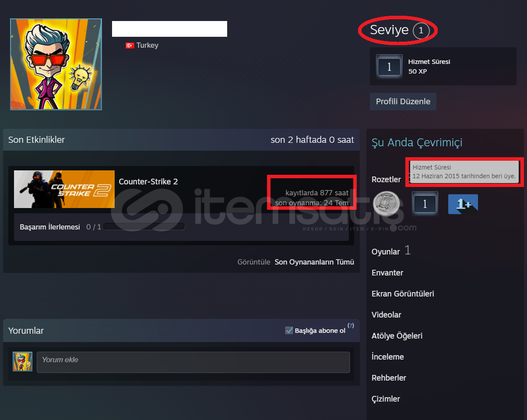527x420 pixels.
Task: Click the Son Etkinlikler header text
Action: click(x=36, y=140)
